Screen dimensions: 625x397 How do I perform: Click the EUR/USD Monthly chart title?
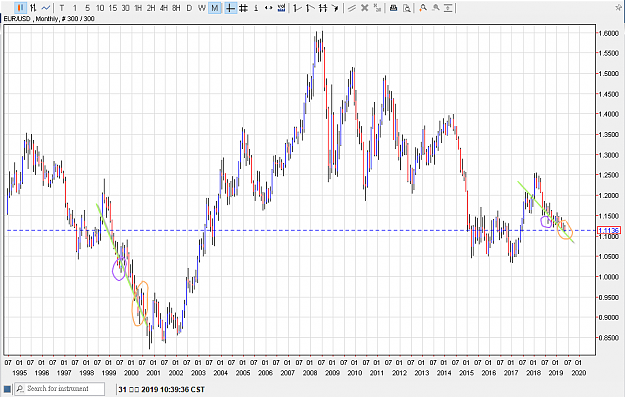49,19
